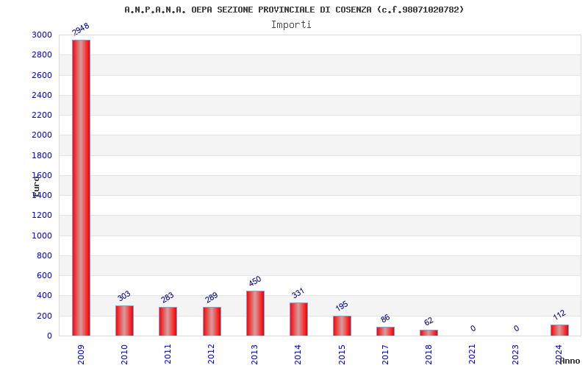Viewport: 588px width, 368px height.
Task: Click the red bar for 2011
Action: point(168,322)
